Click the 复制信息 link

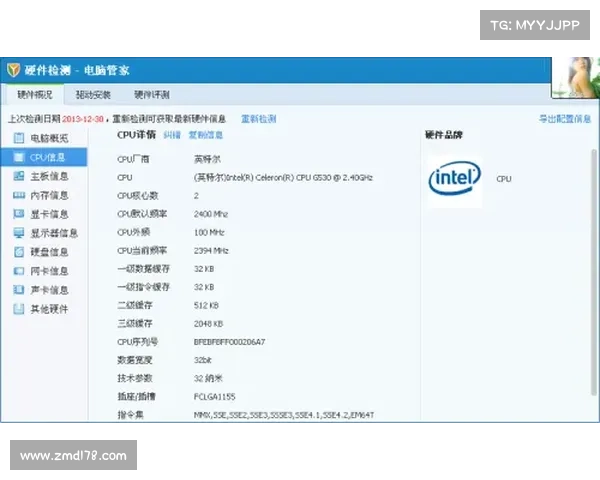[x=205, y=135]
